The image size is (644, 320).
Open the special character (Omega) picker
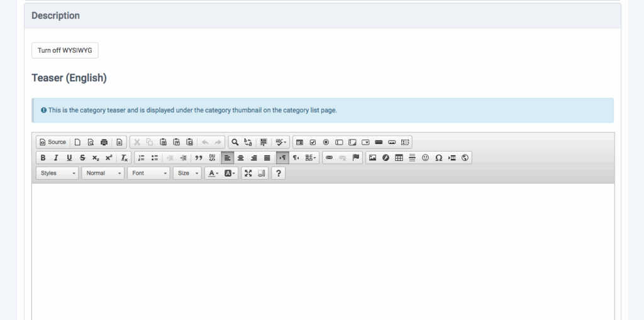tap(438, 158)
